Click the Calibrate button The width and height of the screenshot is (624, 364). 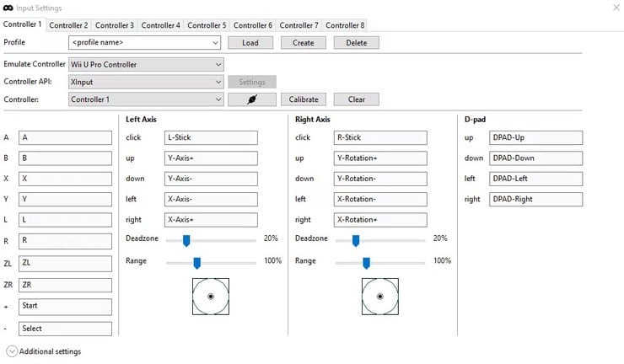pos(304,99)
